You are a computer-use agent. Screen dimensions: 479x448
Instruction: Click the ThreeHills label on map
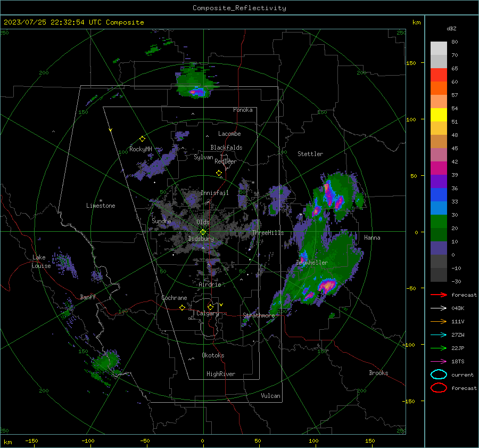268,233
